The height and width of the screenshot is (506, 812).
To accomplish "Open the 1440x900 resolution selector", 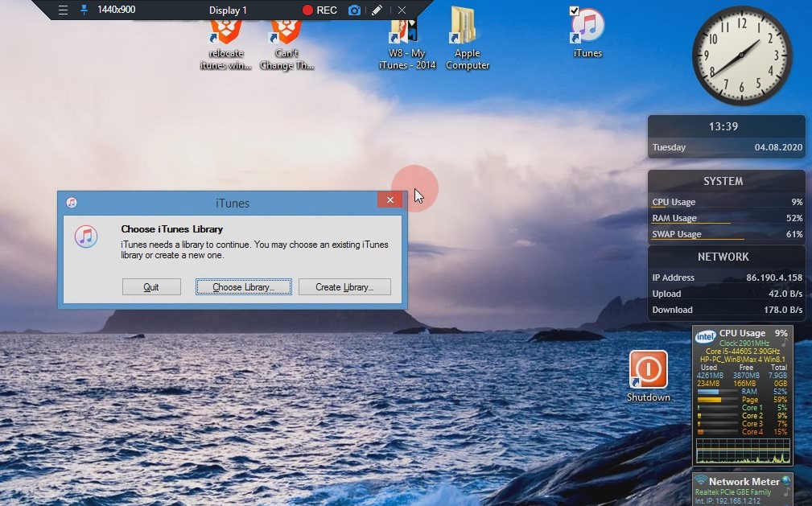I will 116,10.
